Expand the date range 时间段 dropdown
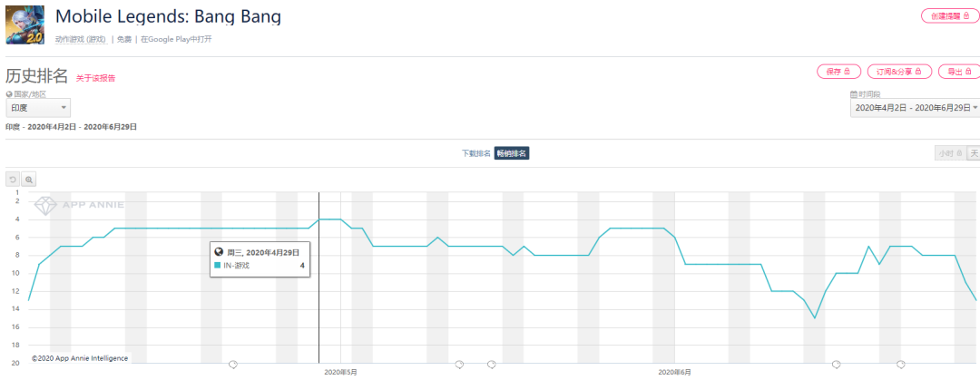 click(x=915, y=108)
